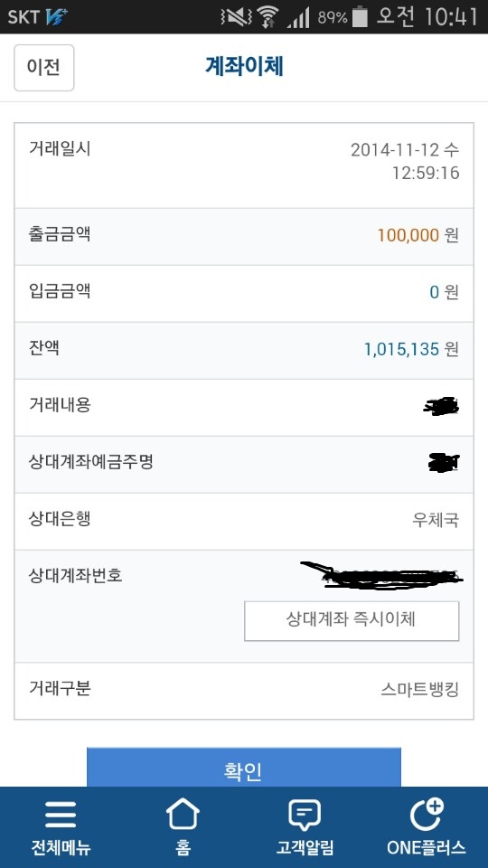The width and height of the screenshot is (488, 868).
Task: Tap the signal strength bars icon
Action: pyautogui.click(x=298, y=18)
